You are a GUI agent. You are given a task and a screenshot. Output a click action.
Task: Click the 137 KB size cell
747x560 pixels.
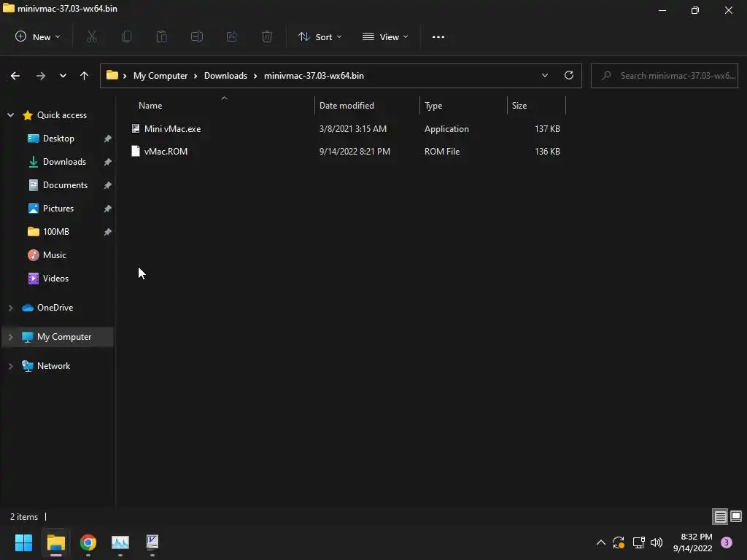pos(547,128)
